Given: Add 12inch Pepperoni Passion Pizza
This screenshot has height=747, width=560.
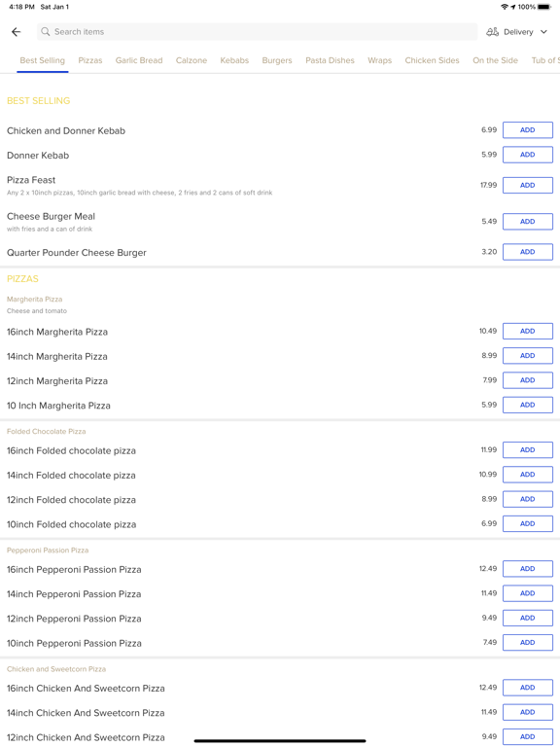Looking at the screenshot, I should coord(528,619).
